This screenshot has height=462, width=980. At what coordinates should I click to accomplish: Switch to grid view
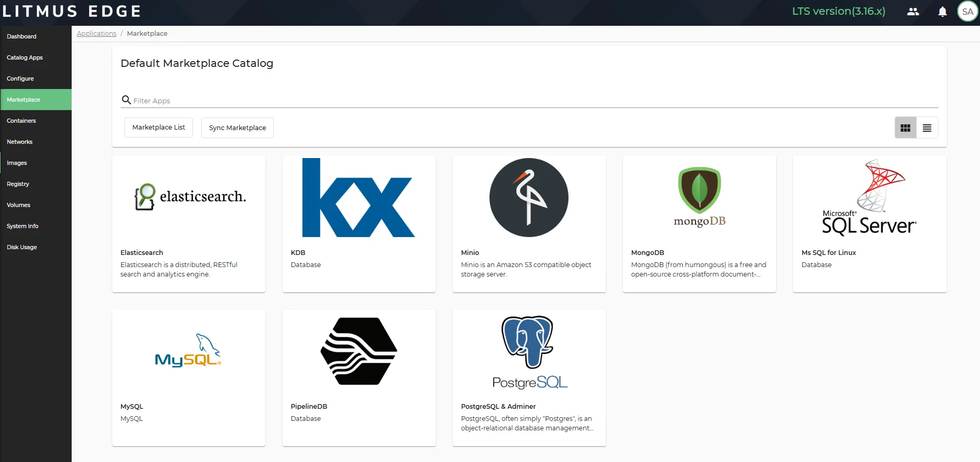click(906, 128)
